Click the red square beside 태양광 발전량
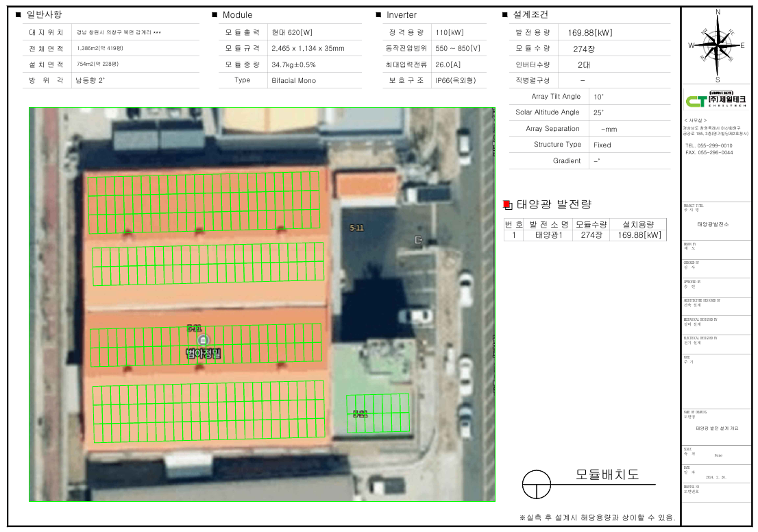Image resolution: width=758 pixels, height=532 pixels. [x=507, y=204]
